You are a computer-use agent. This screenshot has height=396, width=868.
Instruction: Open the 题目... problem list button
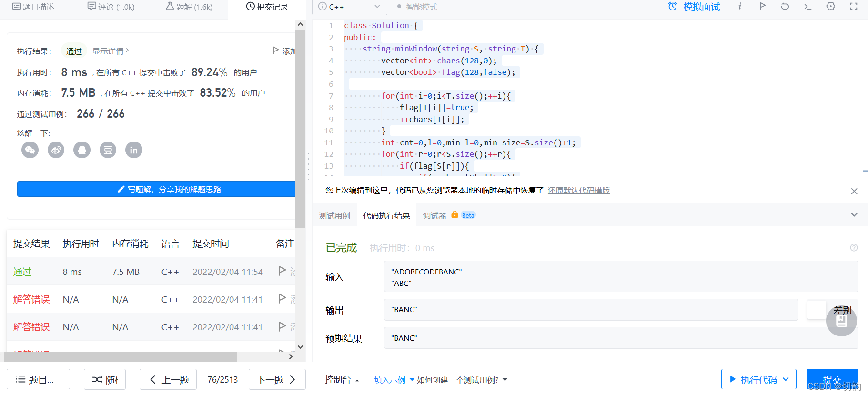coord(38,379)
